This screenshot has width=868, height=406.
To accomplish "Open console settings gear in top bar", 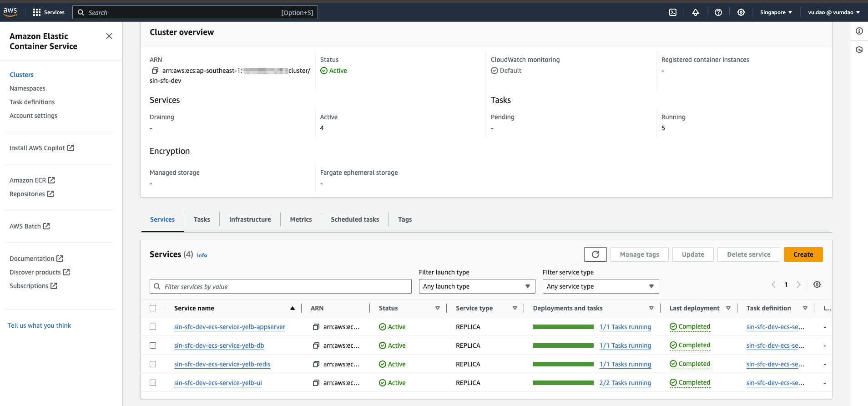I will coord(741,12).
